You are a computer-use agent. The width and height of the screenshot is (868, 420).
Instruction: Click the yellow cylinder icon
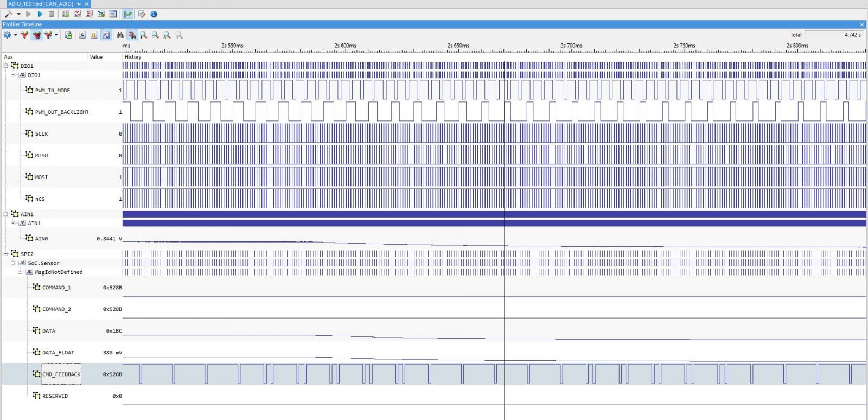pyautogui.click(x=94, y=35)
